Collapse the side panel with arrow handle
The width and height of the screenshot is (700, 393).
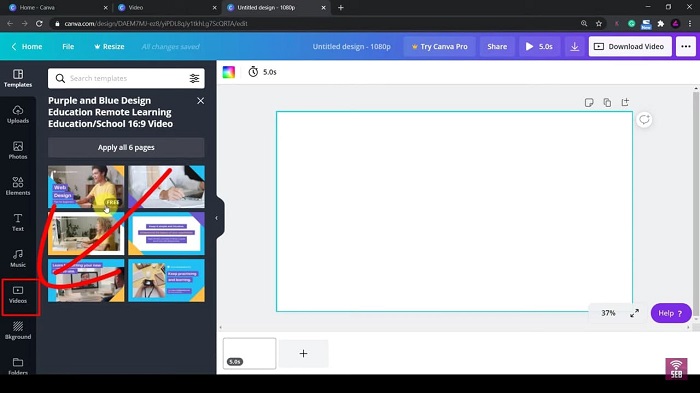[x=217, y=218]
